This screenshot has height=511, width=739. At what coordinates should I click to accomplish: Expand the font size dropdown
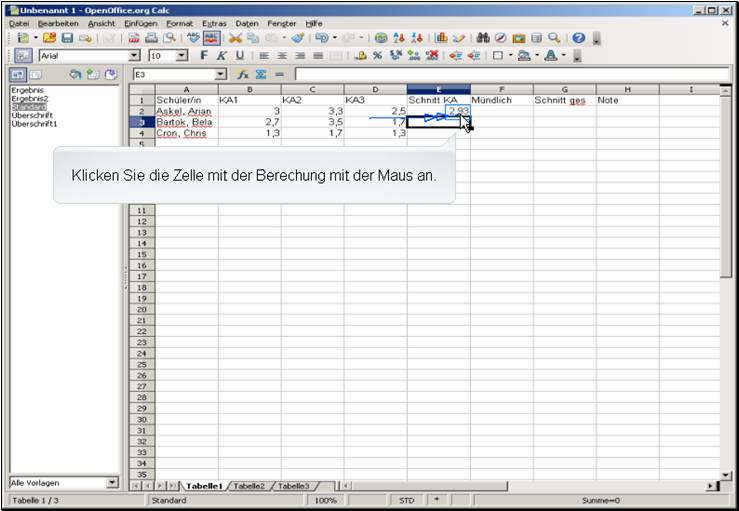(x=182, y=56)
